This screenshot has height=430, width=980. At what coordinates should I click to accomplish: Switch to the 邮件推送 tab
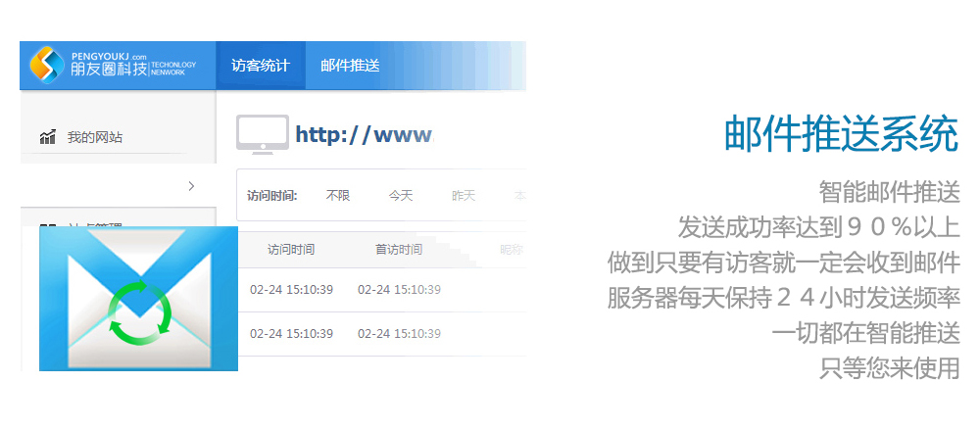pyautogui.click(x=350, y=66)
